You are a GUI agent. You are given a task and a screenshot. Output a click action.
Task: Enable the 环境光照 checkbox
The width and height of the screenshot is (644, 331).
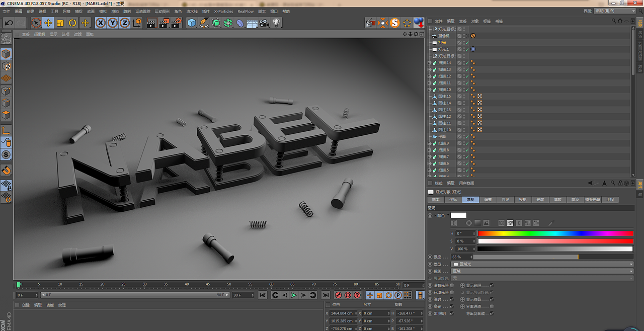coord(452,292)
